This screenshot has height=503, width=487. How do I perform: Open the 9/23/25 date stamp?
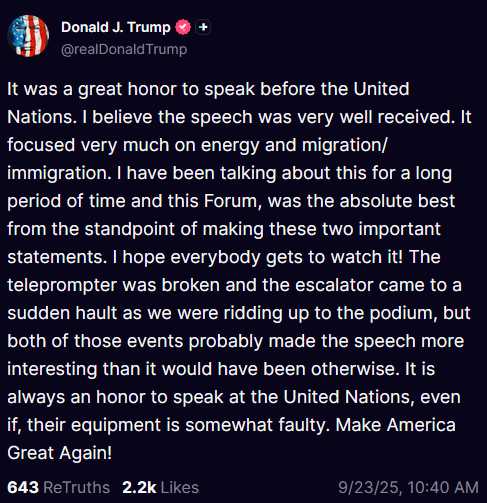pyautogui.click(x=370, y=487)
